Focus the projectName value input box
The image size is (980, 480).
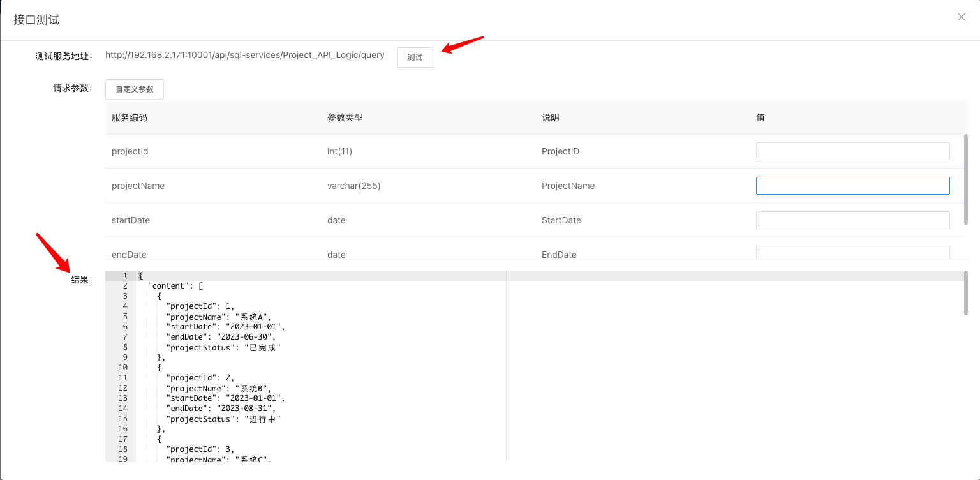tap(852, 185)
